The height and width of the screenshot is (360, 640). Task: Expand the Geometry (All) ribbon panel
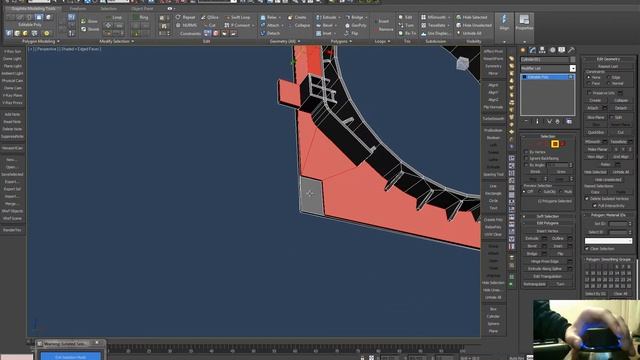[x=284, y=41]
